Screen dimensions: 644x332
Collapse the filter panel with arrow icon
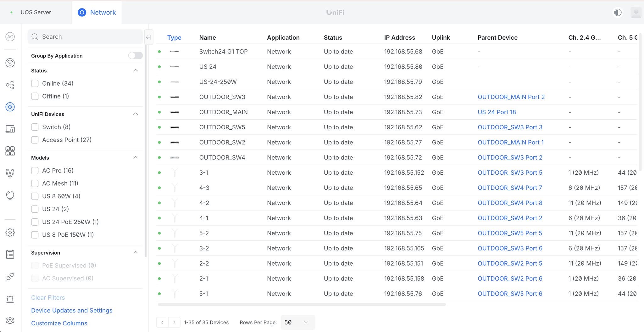point(148,37)
